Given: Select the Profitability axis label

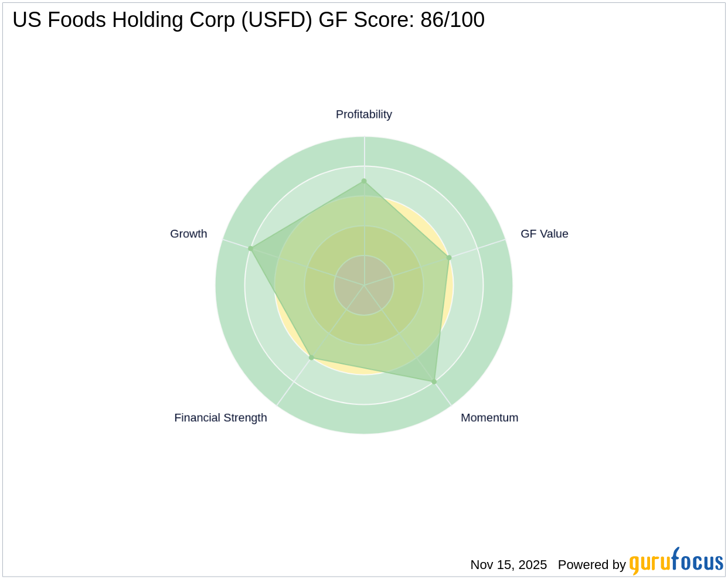Looking at the screenshot, I should [363, 114].
